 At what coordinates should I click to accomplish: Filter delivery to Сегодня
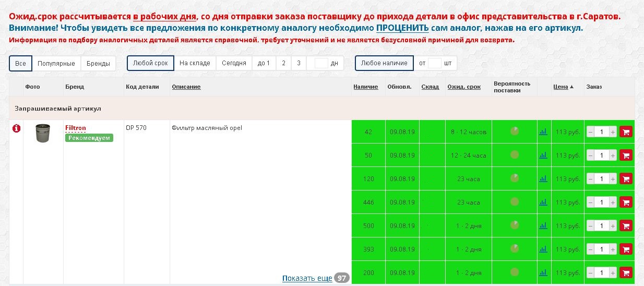click(234, 63)
